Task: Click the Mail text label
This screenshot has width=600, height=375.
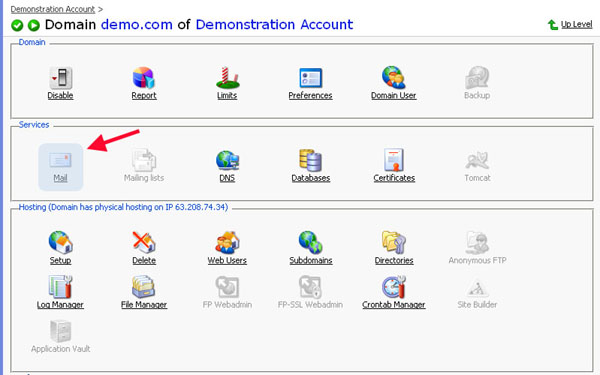Action: [x=60, y=178]
